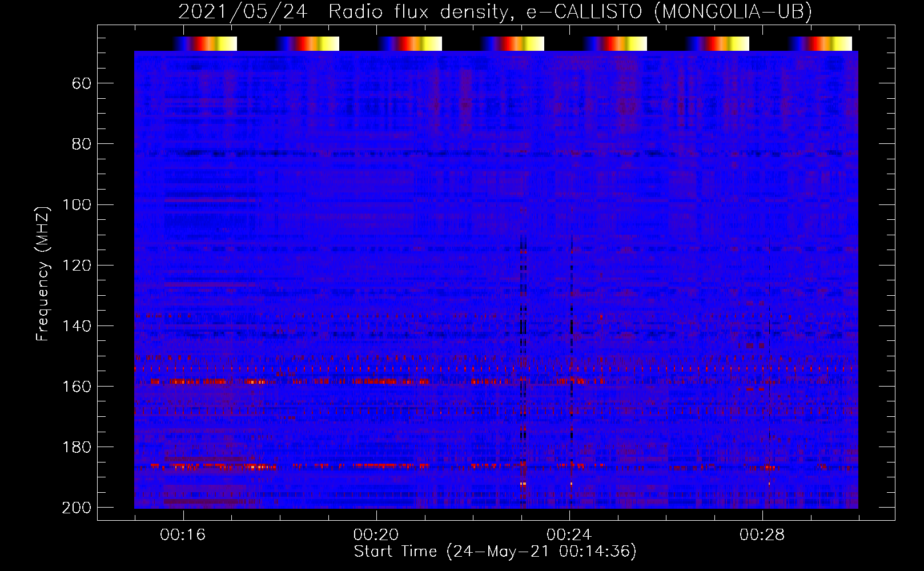Click the 00:20 time tick label
Screen dimensions: 924x571
(376, 534)
